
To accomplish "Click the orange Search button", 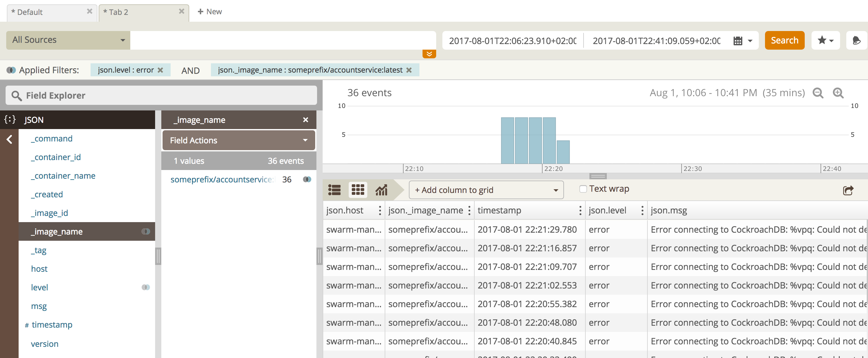I will pos(784,40).
